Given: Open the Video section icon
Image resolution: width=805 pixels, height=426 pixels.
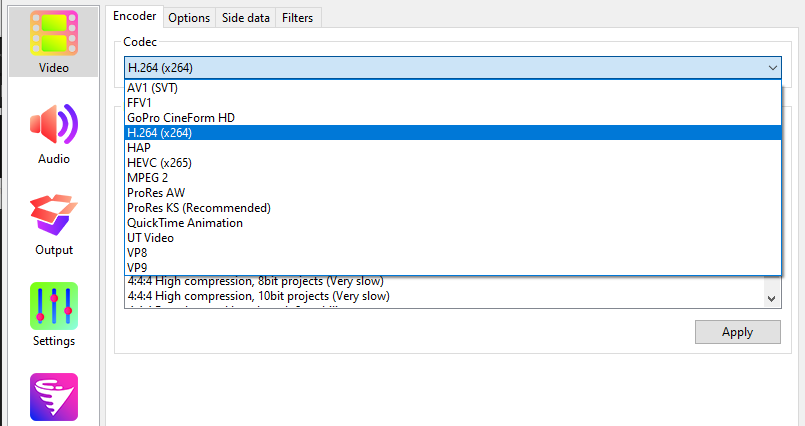Looking at the screenshot, I should click(54, 34).
